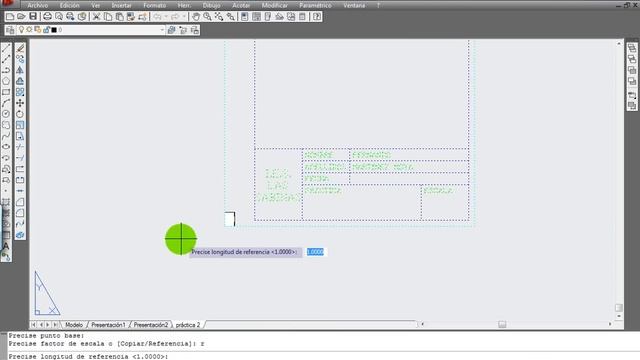Select the Rectangle draw tool
Image resolution: width=640 pixels, height=360 pixels.
6,92
